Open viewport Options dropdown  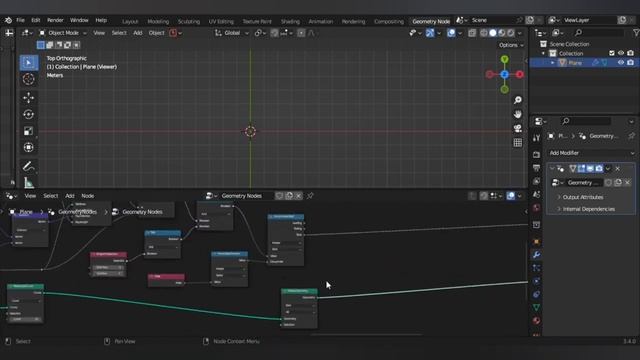pyautogui.click(x=511, y=45)
